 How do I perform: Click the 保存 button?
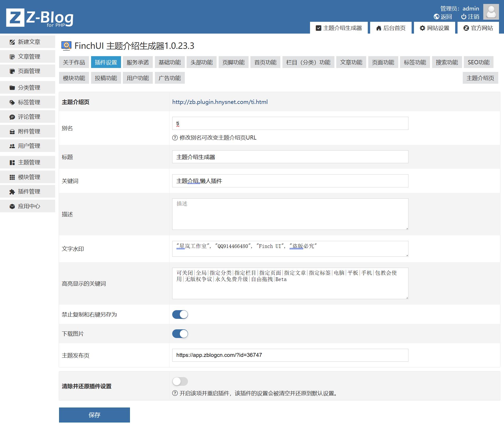pyautogui.click(x=94, y=415)
